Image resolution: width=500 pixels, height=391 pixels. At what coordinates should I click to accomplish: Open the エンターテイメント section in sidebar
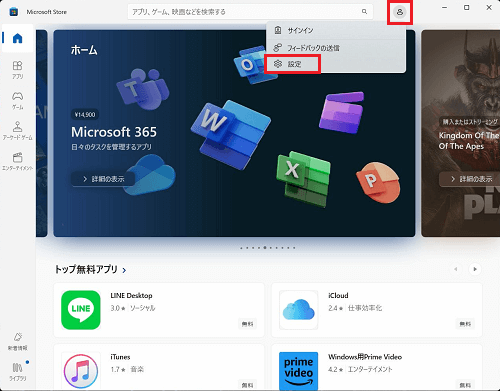pos(17,161)
